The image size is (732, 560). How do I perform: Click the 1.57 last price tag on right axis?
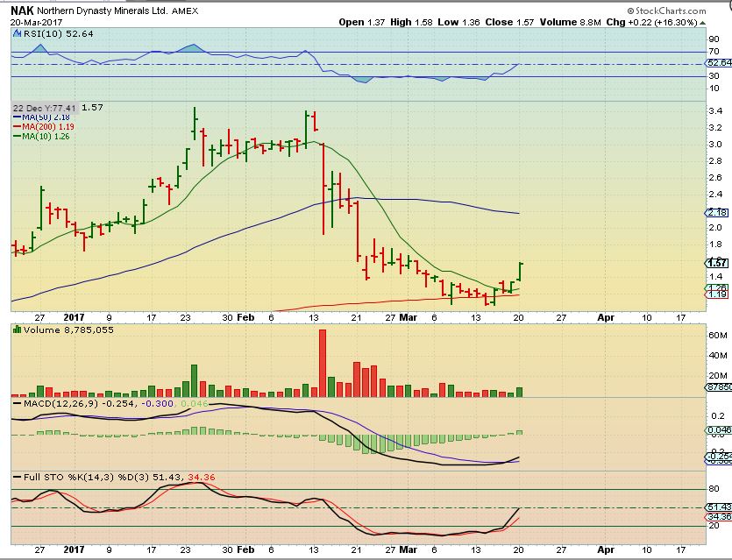click(x=716, y=263)
